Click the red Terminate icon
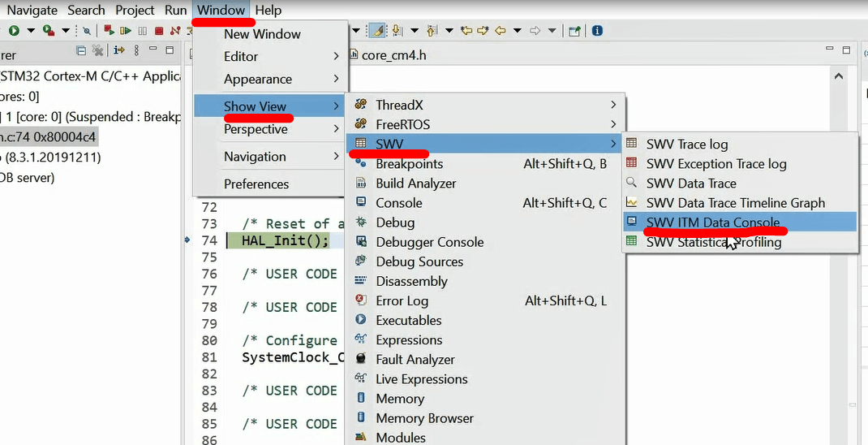 click(x=159, y=31)
